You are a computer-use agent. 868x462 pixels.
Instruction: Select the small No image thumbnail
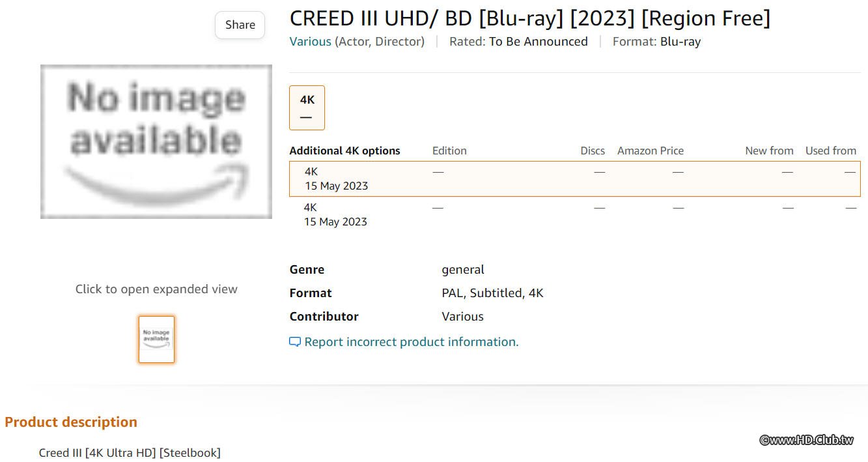(156, 339)
